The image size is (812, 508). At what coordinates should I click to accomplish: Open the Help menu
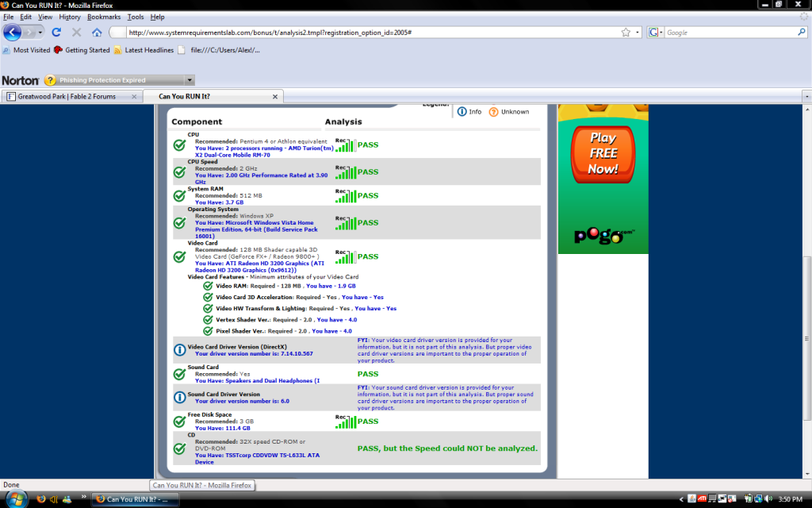click(x=158, y=17)
